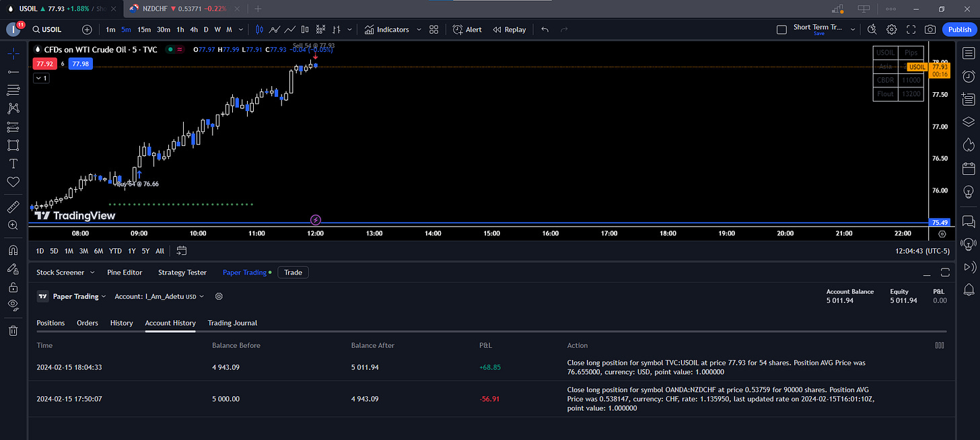Open the object tree layers icon

click(969, 122)
